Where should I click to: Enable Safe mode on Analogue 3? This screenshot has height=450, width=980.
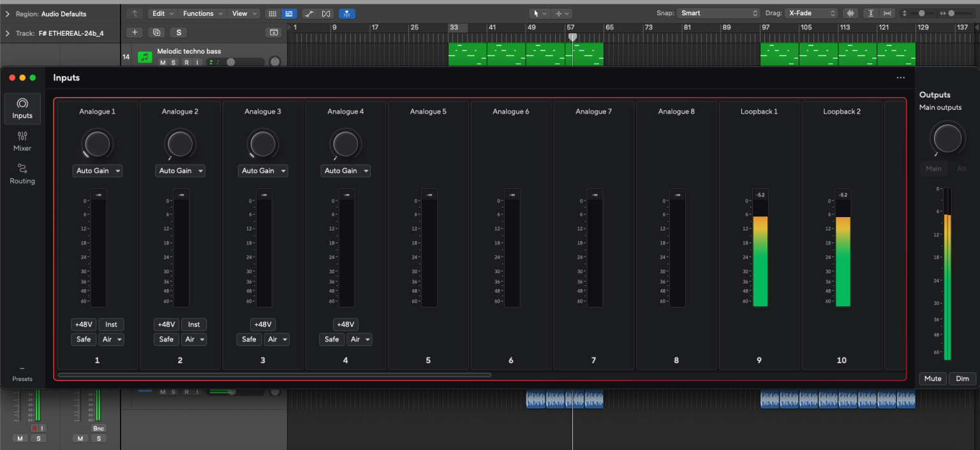click(249, 339)
